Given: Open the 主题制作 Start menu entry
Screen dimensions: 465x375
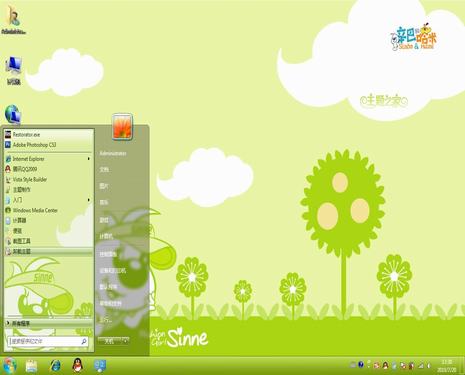Looking at the screenshot, I should pos(48,190).
